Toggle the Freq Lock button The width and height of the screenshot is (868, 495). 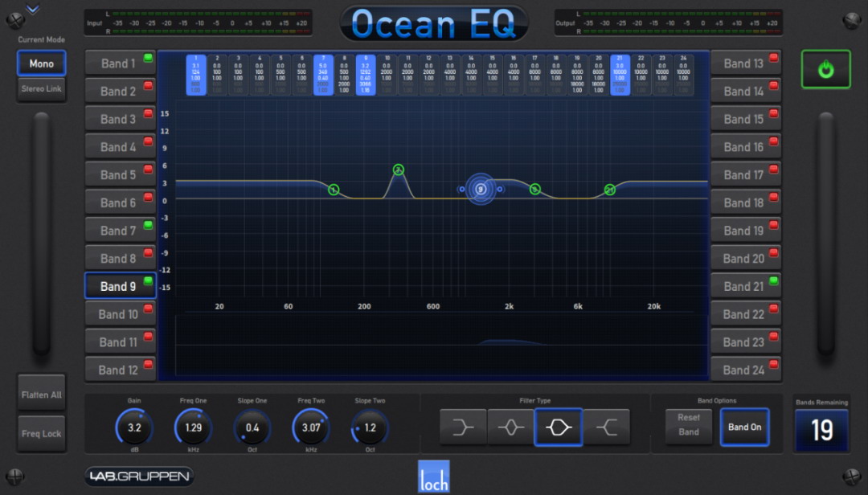(x=41, y=434)
